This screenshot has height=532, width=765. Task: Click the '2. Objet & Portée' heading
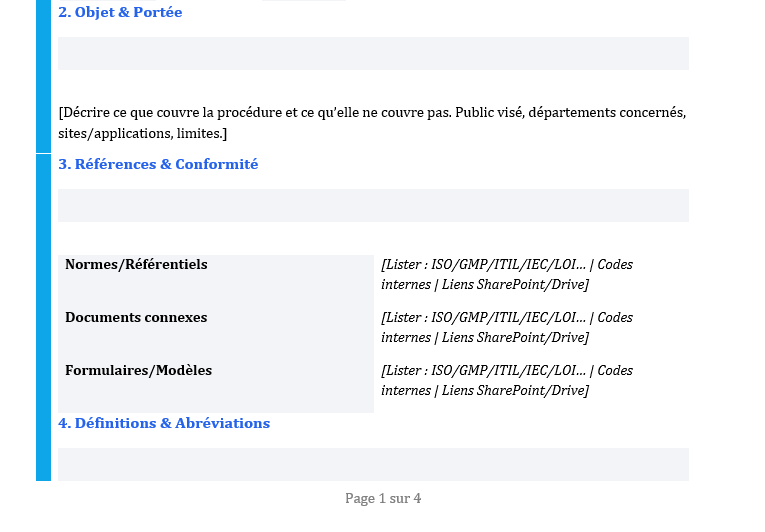120,13
